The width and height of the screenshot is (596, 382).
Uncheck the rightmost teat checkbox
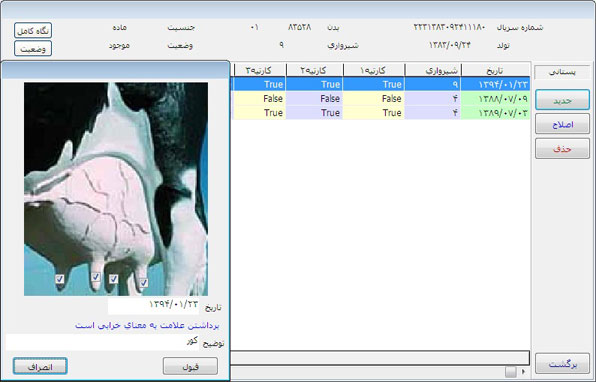tap(144, 283)
